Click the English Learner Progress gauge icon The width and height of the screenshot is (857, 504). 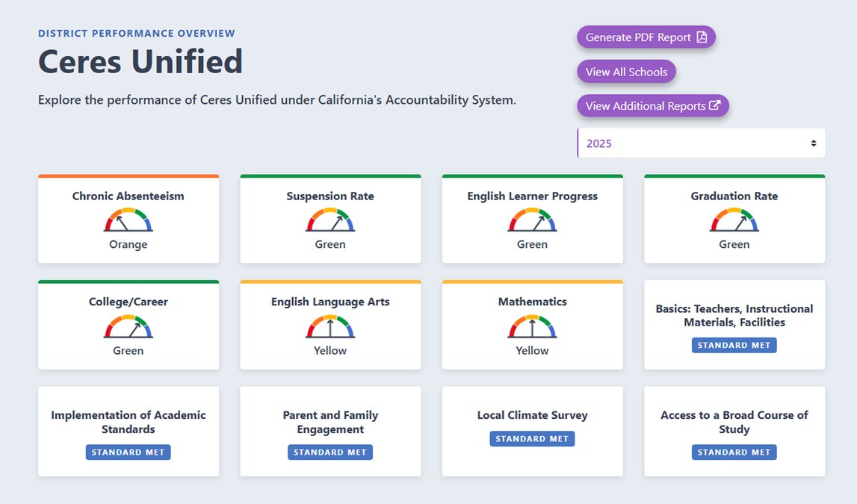(x=533, y=220)
